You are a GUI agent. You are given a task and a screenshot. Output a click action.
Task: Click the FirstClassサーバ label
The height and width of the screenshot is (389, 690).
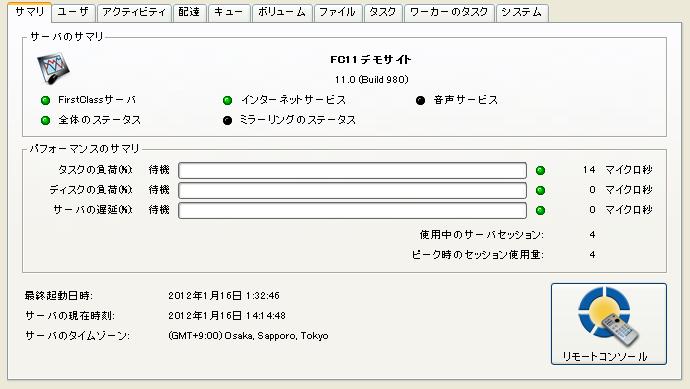click(97, 100)
